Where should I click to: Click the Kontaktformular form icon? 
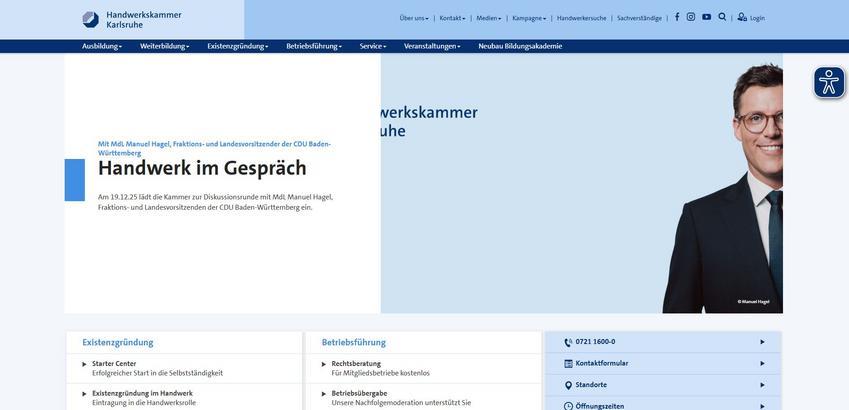(x=568, y=363)
